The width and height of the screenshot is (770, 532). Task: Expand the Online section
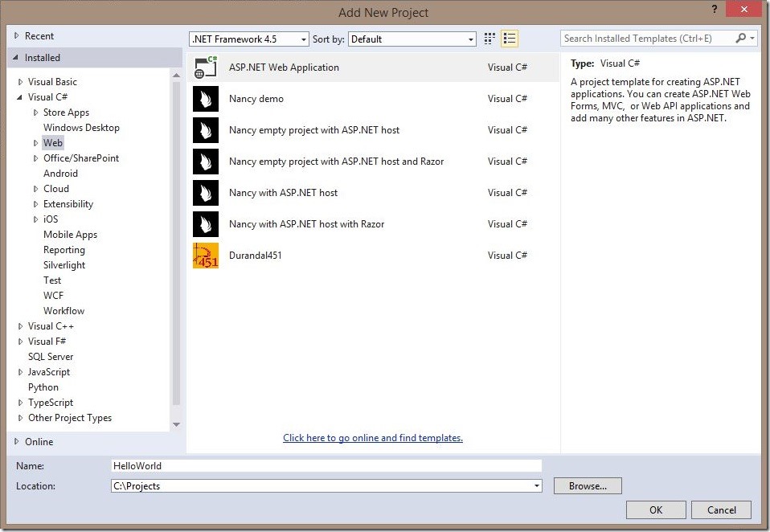point(16,441)
